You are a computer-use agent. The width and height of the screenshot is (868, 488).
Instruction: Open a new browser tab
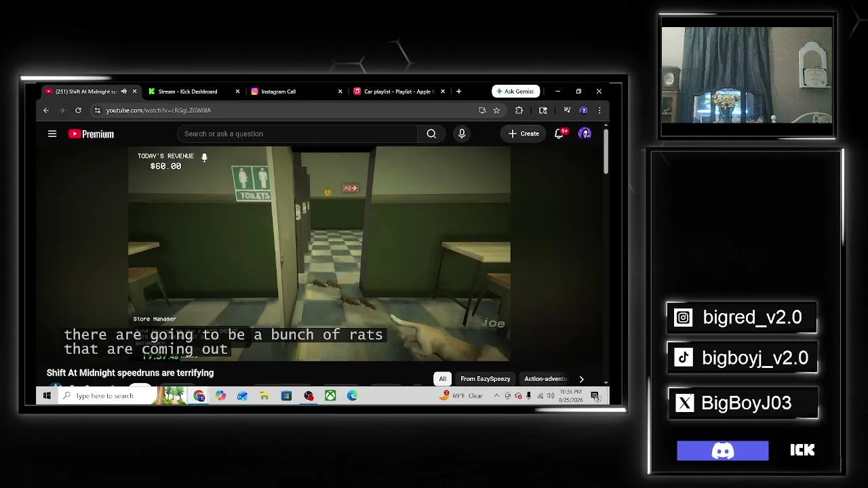click(x=458, y=91)
